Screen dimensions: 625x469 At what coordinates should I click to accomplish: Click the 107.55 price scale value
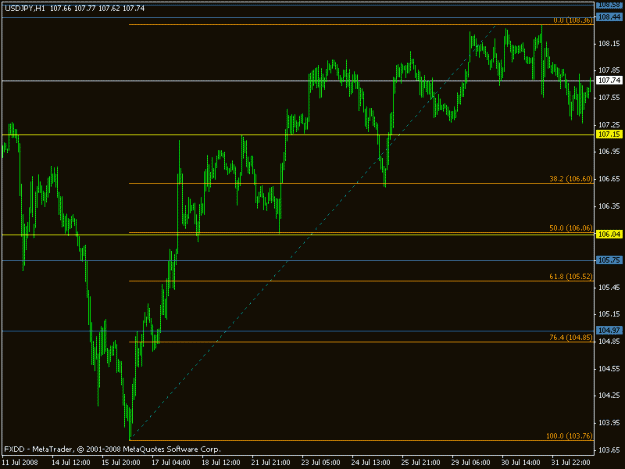pos(609,98)
